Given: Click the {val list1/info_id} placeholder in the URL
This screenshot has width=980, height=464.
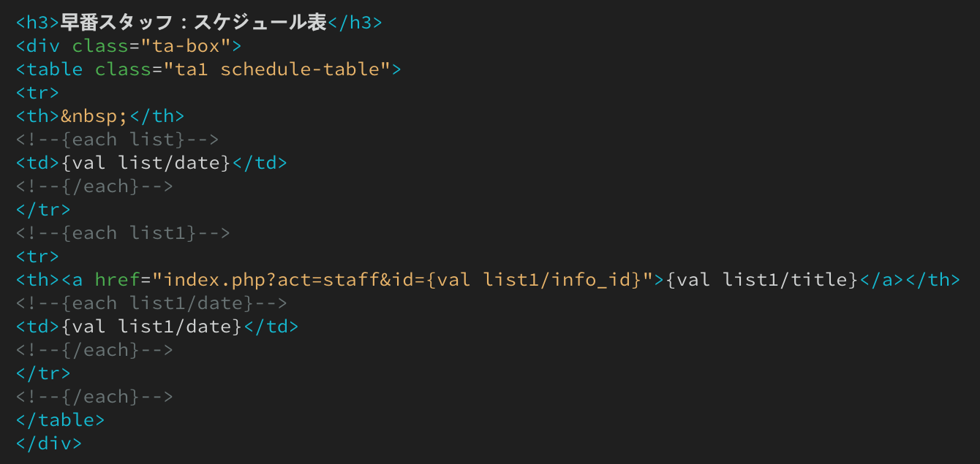Looking at the screenshot, I should [x=535, y=280].
